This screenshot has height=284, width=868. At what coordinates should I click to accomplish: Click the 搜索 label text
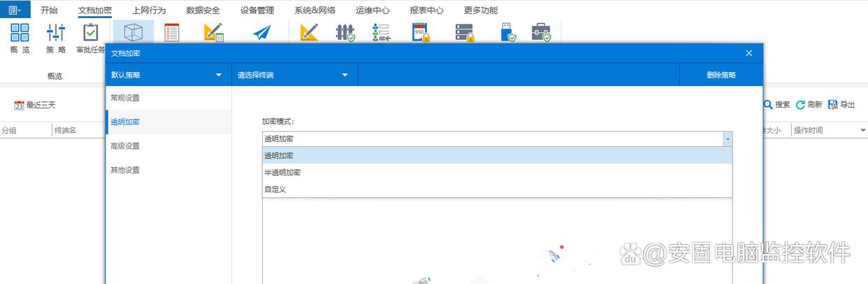point(783,104)
